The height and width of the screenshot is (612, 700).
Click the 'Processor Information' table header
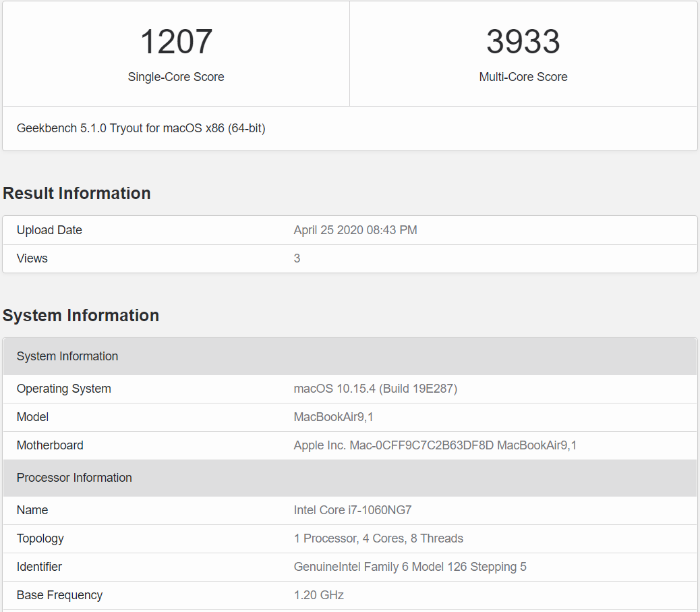350,478
